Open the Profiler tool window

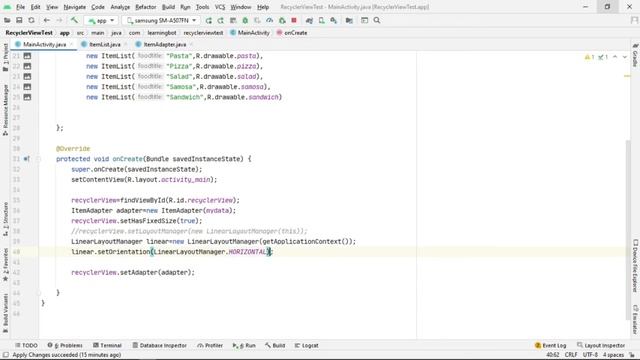(x=210, y=345)
